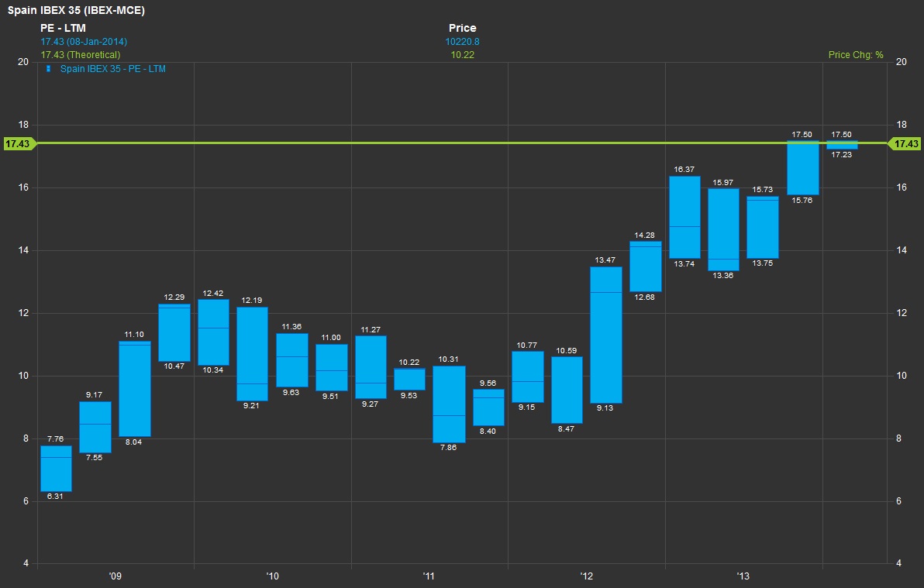Click the bar with high 12.29
The image size is (924, 588).
tap(174, 332)
